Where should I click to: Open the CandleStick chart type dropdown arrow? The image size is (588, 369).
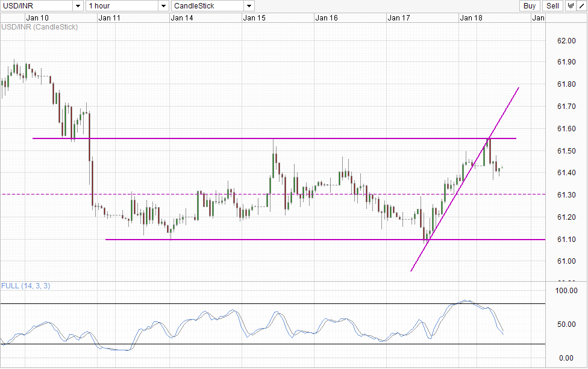click(x=249, y=5)
